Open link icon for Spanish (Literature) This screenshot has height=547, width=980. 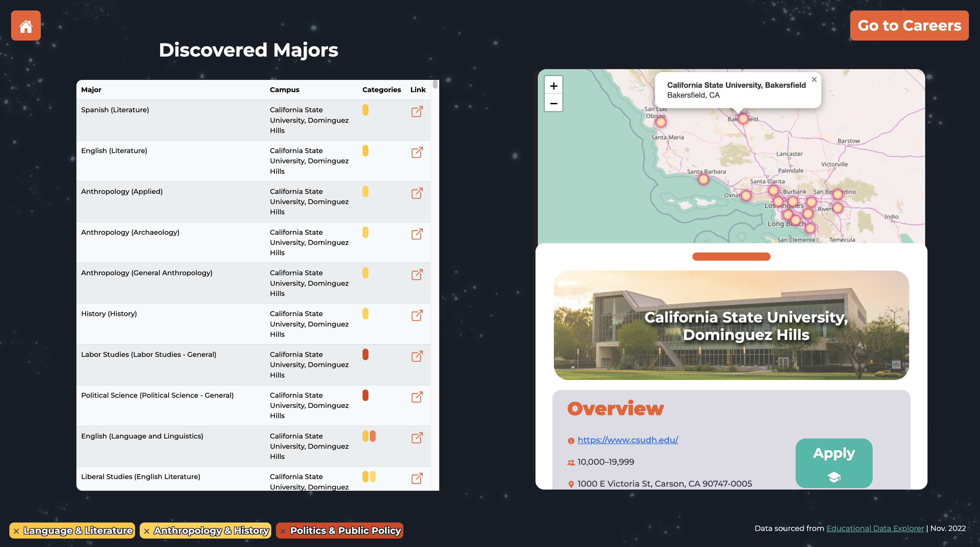coord(417,111)
